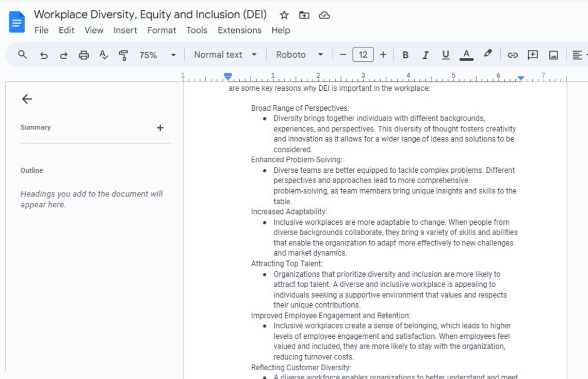Click the Redo icon
This screenshot has height=379, width=588.
click(63, 55)
